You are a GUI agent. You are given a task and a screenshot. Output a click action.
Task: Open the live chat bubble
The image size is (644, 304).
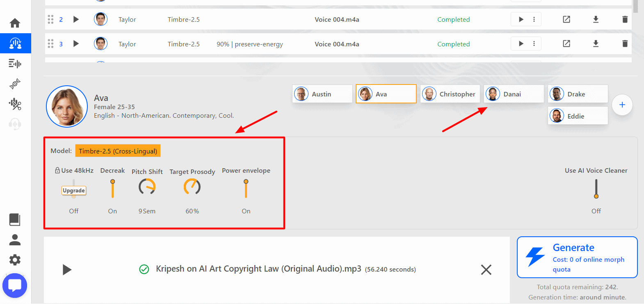coord(15,286)
